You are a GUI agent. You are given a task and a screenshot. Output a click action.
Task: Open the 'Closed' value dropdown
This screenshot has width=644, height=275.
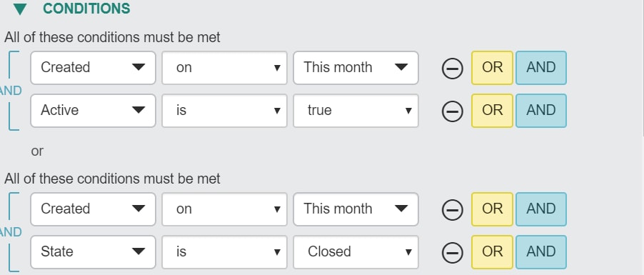click(x=356, y=252)
